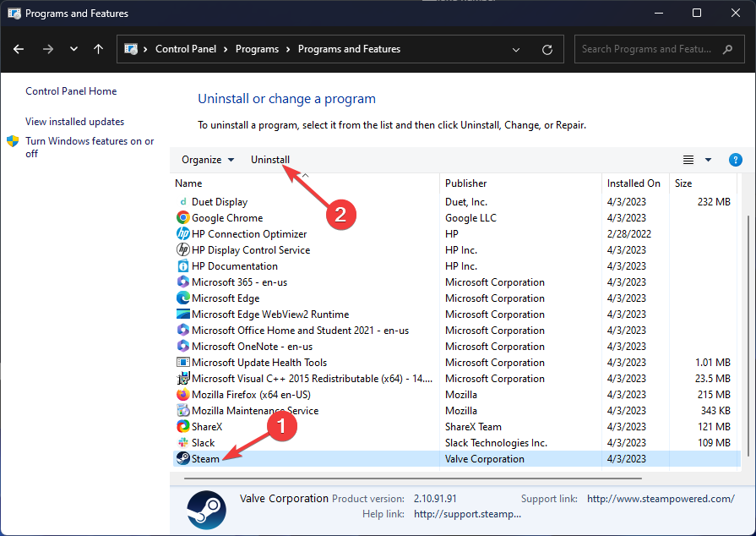
Task: Click the Microsoft Update Health Tools icon
Action: coord(182,363)
